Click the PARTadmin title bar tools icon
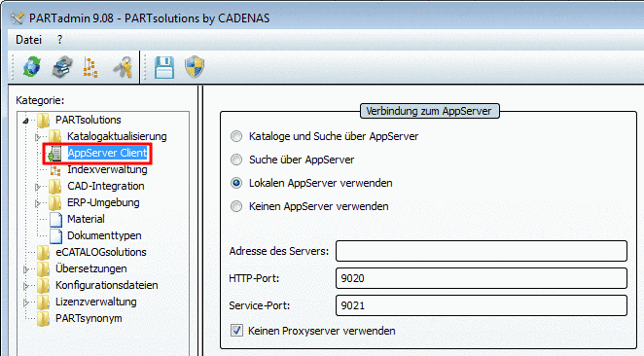This screenshot has width=644, height=356. [18, 18]
